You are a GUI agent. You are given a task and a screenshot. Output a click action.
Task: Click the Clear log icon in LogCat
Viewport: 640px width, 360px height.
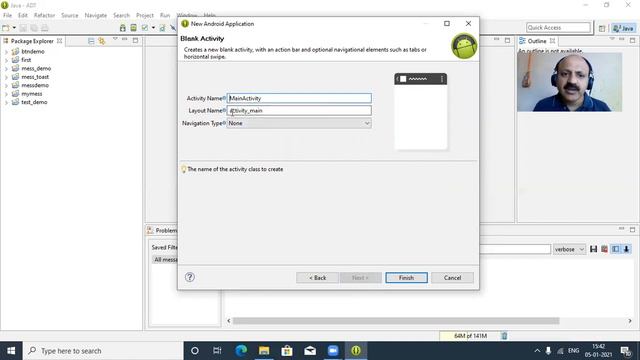click(x=604, y=249)
